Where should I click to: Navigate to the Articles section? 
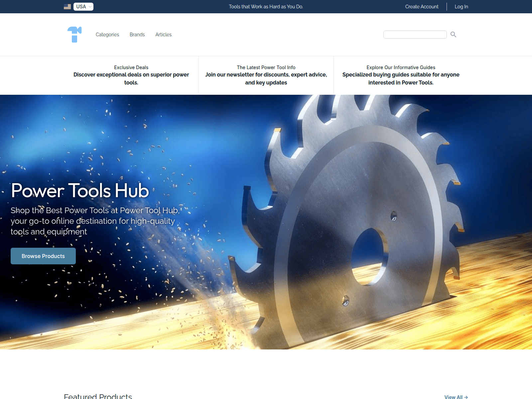point(163,34)
